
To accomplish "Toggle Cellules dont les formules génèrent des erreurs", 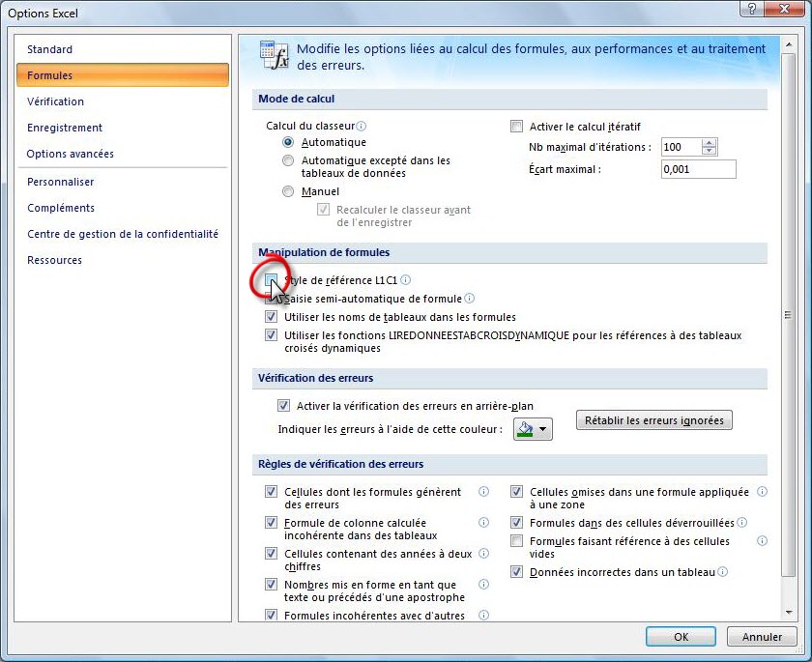I will click(271, 491).
